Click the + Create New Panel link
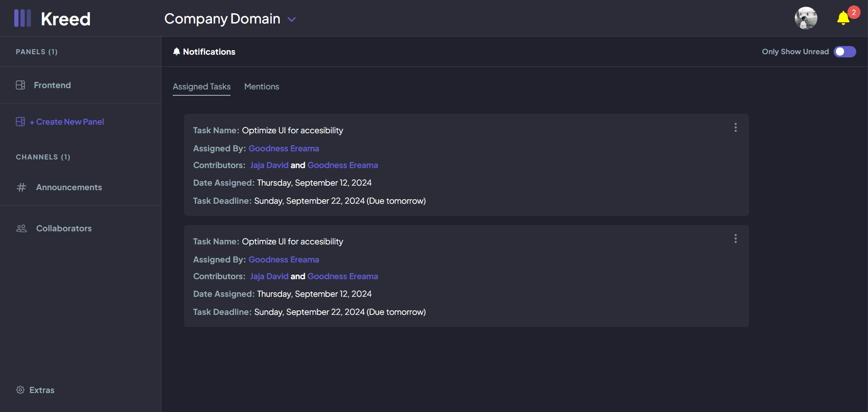Image resolution: width=868 pixels, height=412 pixels. tap(67, 122)
